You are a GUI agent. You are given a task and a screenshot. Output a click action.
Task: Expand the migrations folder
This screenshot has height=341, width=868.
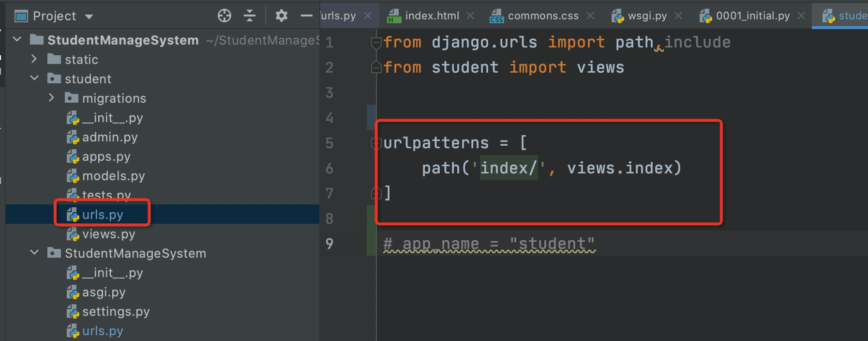(52, 98)
